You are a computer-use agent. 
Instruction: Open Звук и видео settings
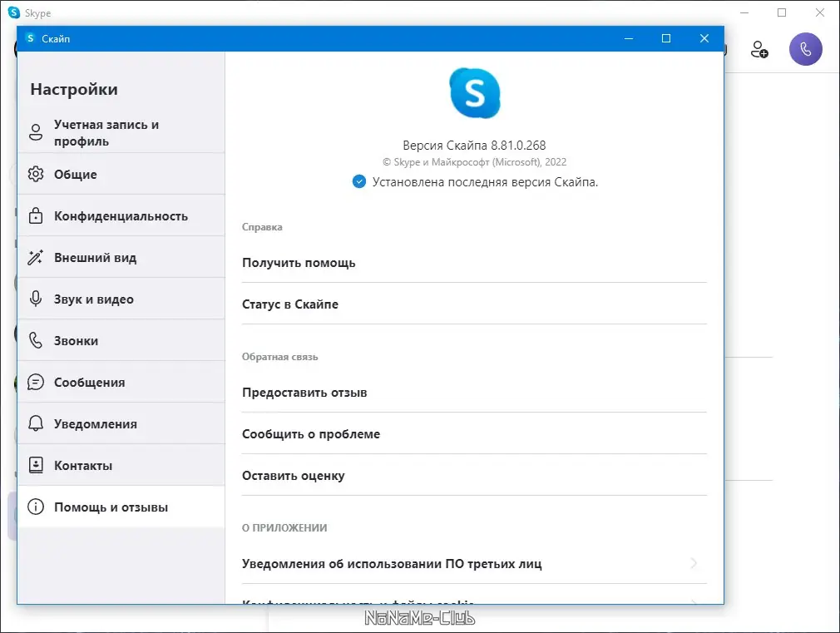tap(121, 299)
